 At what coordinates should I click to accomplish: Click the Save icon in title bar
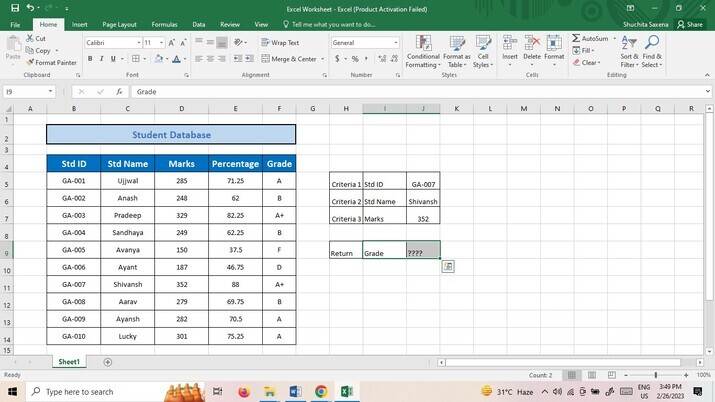click(15, 8)
